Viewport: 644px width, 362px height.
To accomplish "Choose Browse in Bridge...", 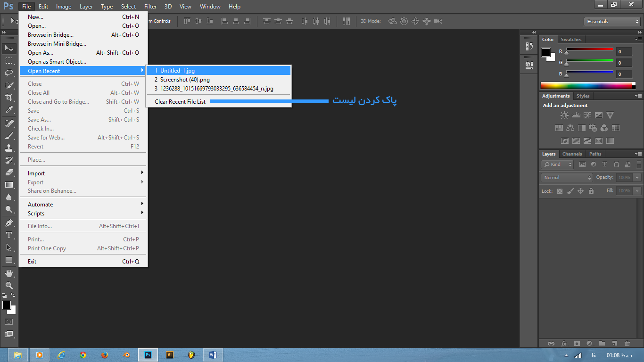I will coord(83,35).
